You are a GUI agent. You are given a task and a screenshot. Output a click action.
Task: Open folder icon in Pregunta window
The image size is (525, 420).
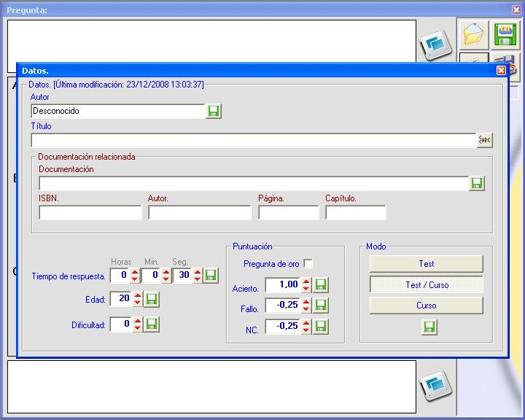pyautogui.click(x=473, y=34)
